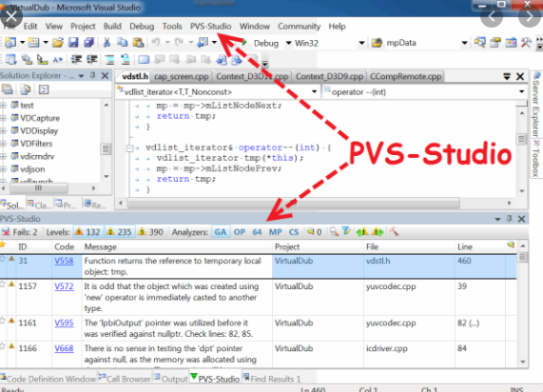Click the Start Debugging green play icon

coord(244,42)
